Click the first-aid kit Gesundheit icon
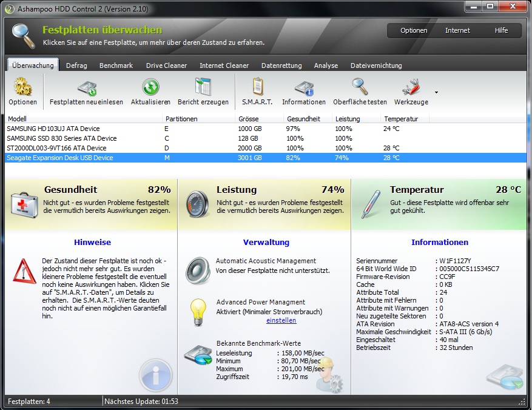The image size is (532, 410). coord(24,204)
